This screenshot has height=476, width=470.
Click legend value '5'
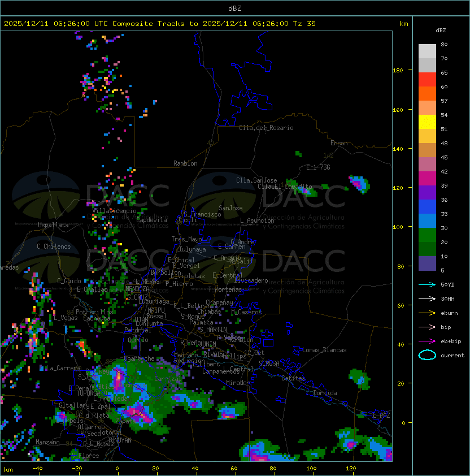[442, 270]
